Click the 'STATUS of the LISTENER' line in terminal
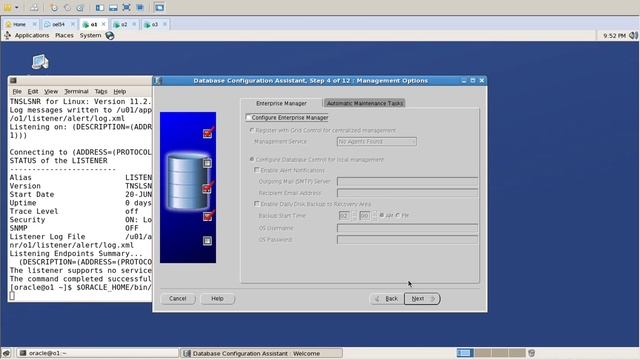Screen dimensions: 640x360 coord(59,161)
